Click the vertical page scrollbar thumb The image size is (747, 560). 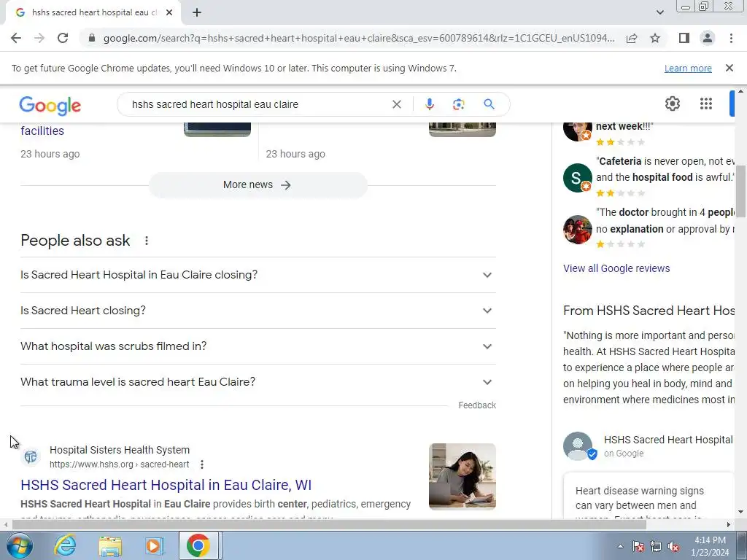740,192
